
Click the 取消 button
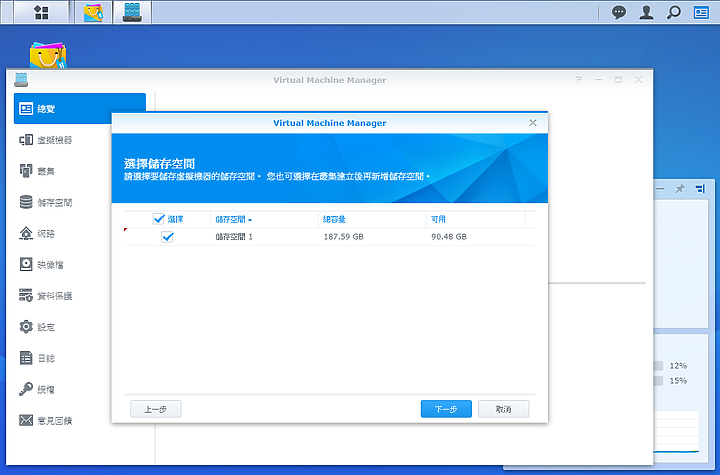pos(503,409)
